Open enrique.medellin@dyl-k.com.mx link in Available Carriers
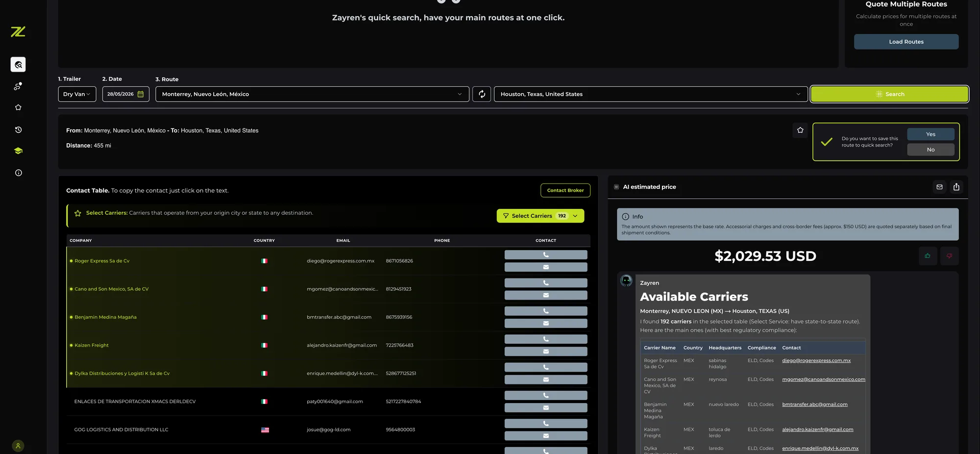 tap(820, 448)
